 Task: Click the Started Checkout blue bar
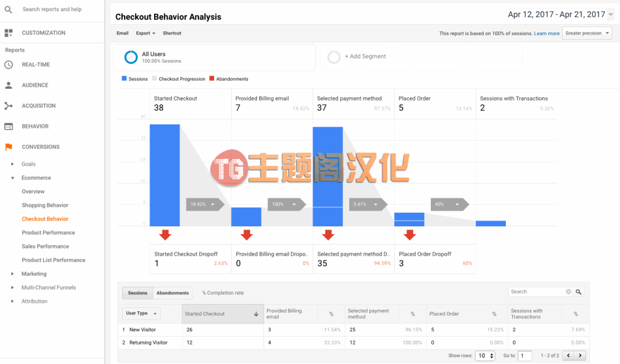(x=164, y=175)
